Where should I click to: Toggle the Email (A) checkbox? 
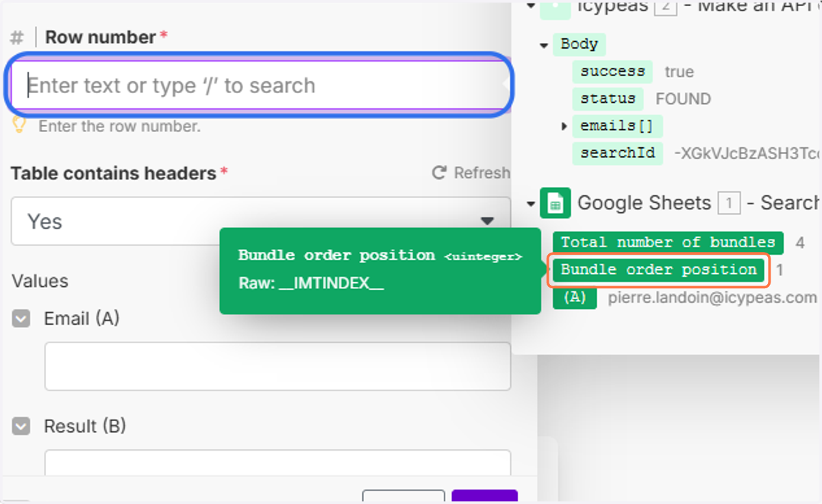21,318
